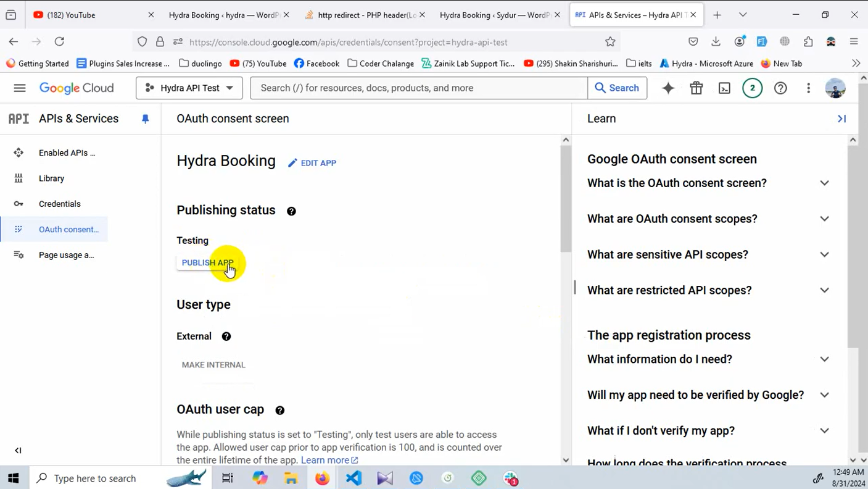Open Facebook bookmark
Image resolution: width=868 pixels, height=489 pixels.
click(316, 63)
